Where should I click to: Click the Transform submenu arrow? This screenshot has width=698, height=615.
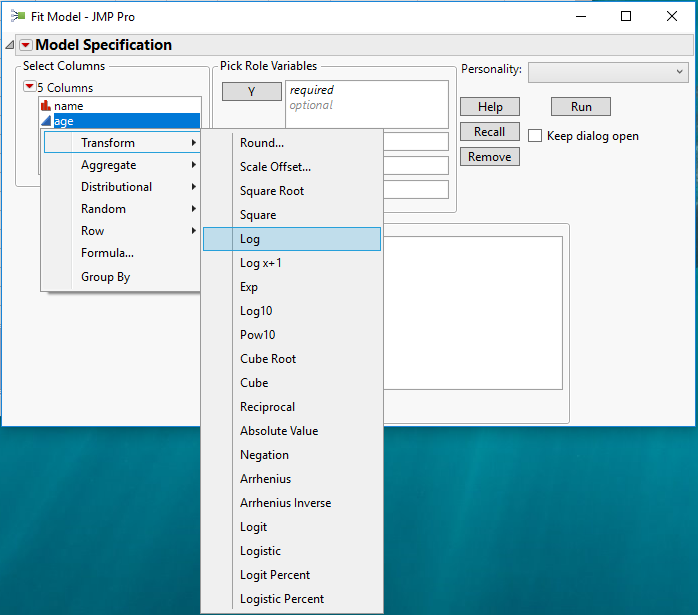pos(194,143)
